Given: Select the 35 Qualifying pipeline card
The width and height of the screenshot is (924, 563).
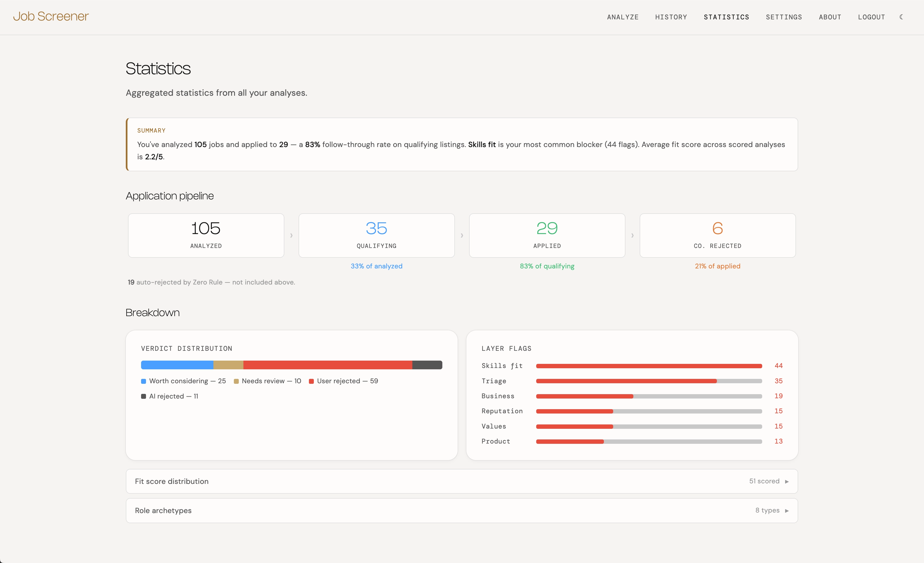Looking at the screenshot, I should (x=377, y=235).
